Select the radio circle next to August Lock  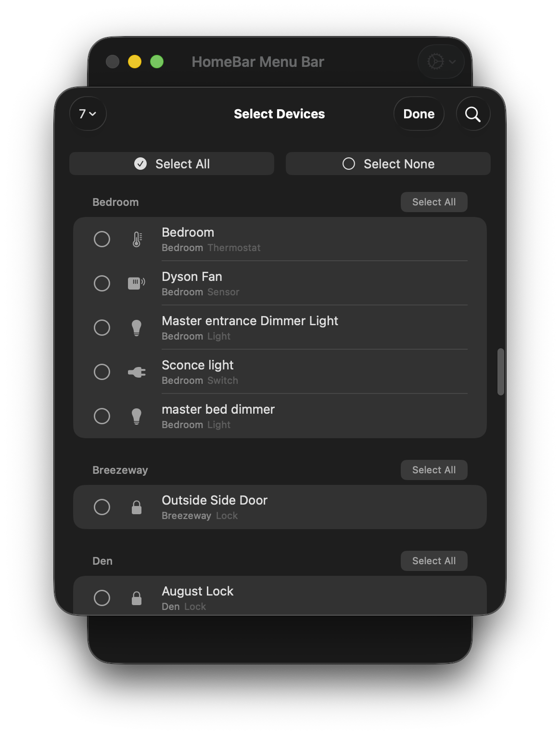click(x=102, y=598)
